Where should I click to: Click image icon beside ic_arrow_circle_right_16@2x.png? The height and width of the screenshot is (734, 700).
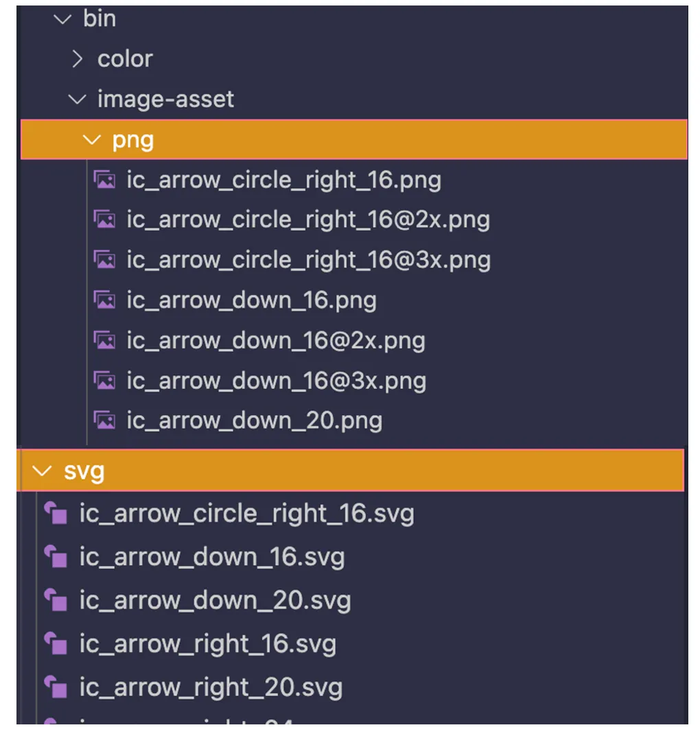pyautogui.click(x=104, y=220)
